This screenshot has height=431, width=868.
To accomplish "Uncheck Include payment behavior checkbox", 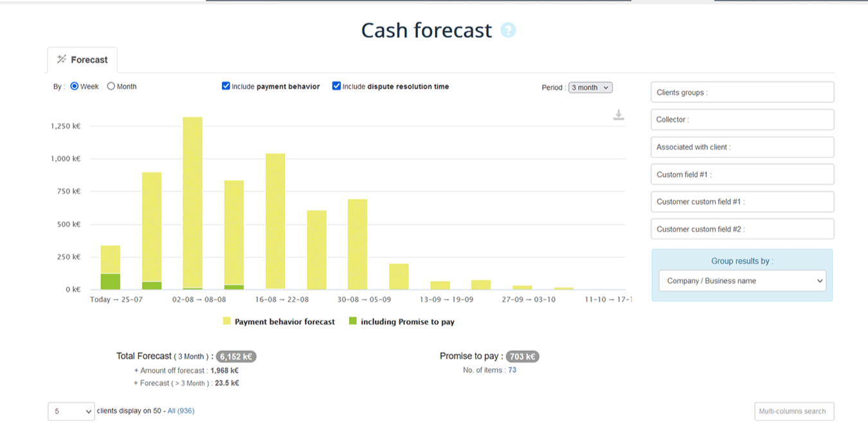I will (226, 86).
